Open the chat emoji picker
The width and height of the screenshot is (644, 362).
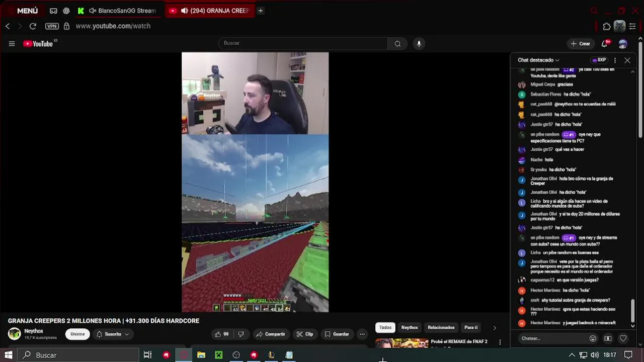pos(593,338)
